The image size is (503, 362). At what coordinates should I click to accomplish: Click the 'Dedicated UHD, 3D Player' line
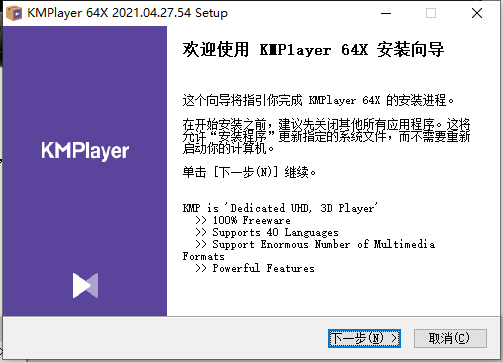click(280, 208)
